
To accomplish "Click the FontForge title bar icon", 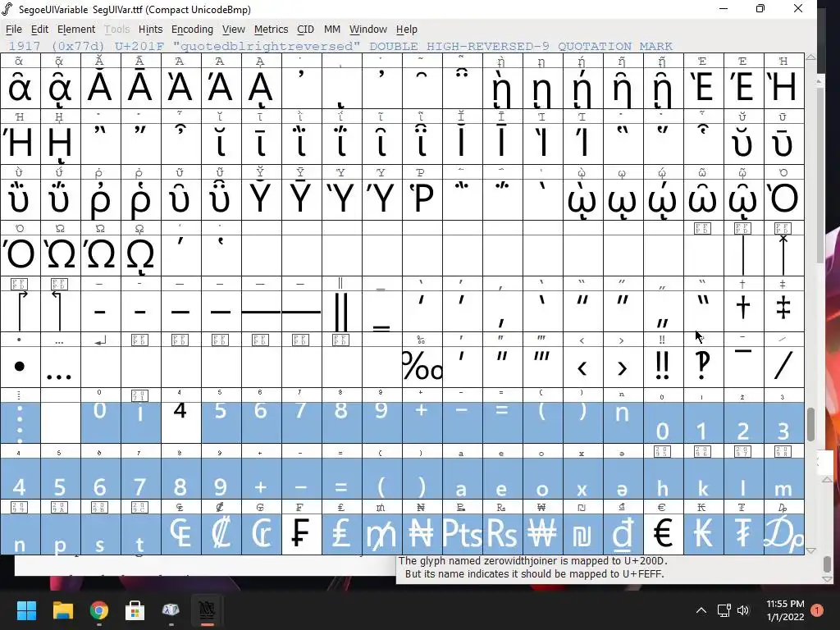I will point(7,9).
